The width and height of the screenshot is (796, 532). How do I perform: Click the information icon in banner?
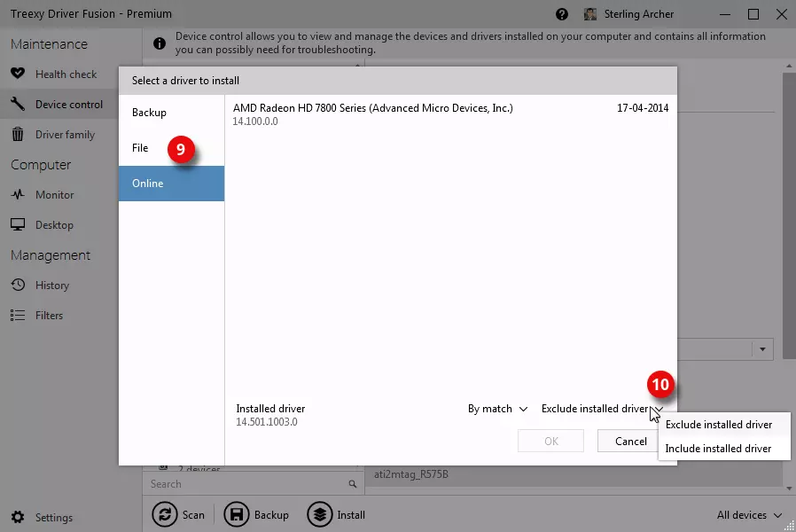160,43
